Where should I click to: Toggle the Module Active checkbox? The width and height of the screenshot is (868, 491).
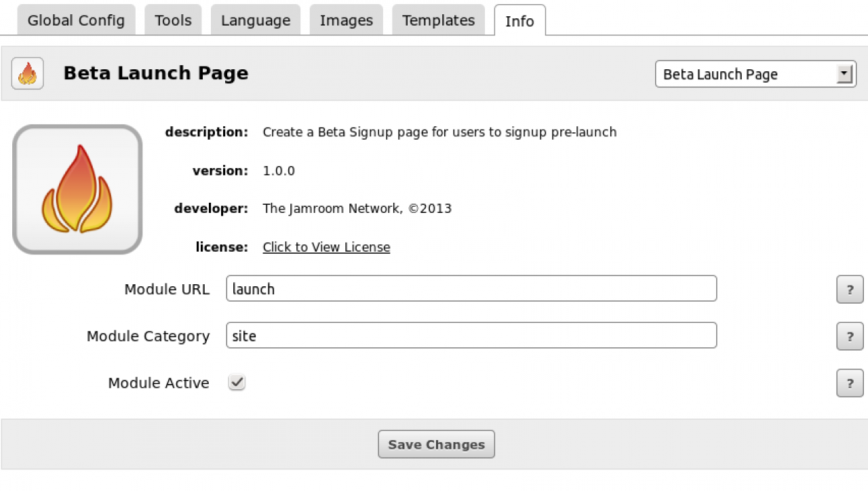(x=237, y=382)
